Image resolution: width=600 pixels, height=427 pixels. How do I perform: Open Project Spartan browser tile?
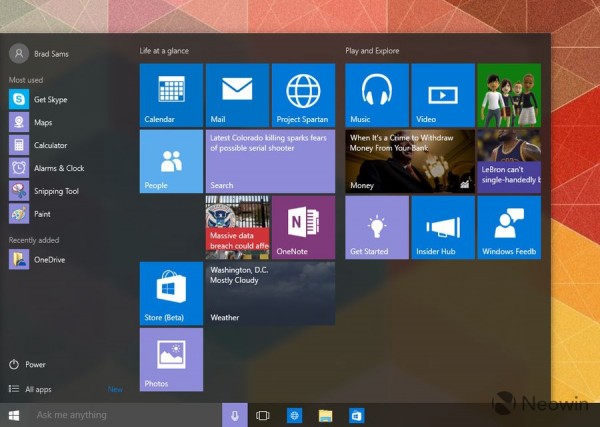pyautogui.click(x=303, y=95)
